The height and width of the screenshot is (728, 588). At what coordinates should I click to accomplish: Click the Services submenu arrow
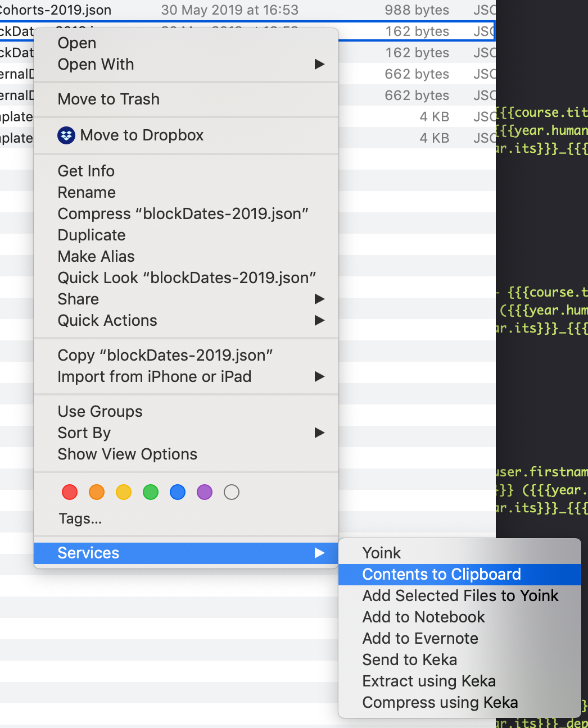point(319,553)
